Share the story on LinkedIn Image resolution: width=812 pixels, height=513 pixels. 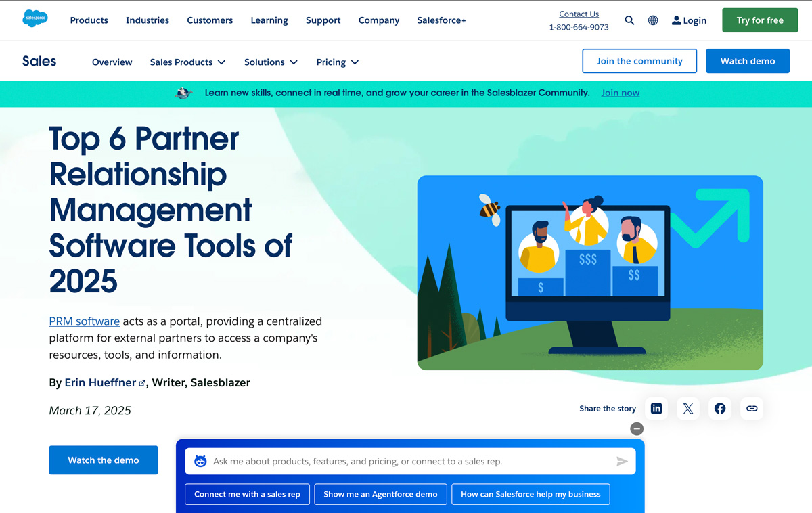656,408
